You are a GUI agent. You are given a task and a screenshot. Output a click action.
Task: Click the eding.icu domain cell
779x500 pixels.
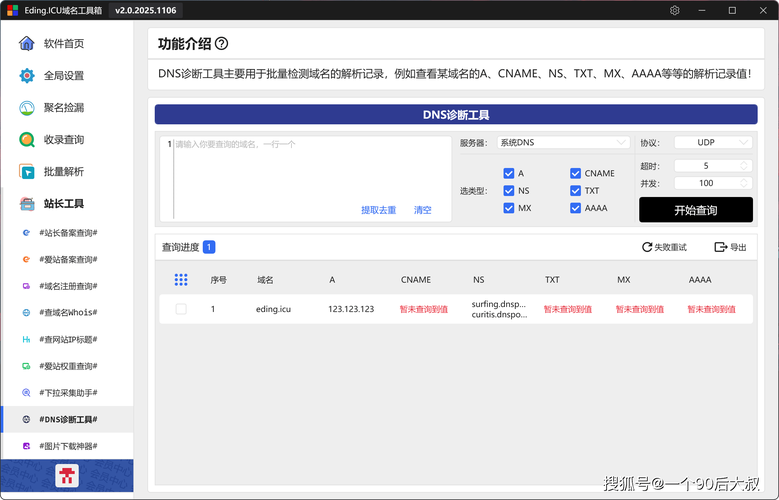point(273,309)
